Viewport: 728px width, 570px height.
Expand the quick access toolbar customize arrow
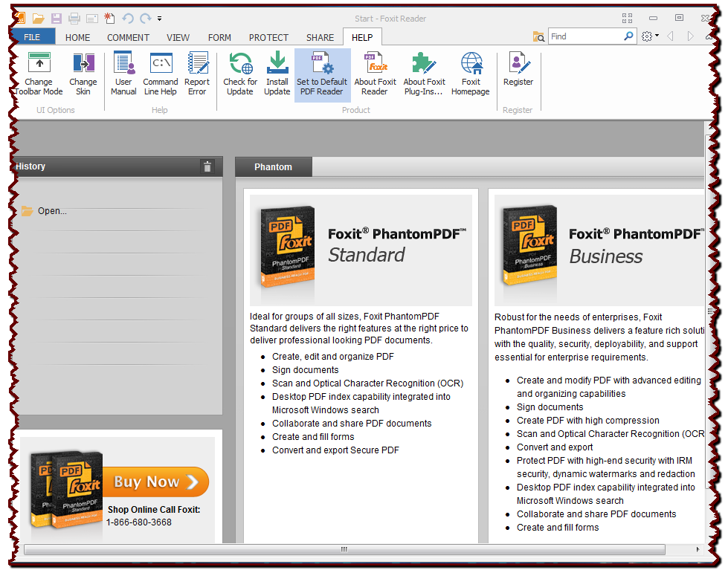point(159,19)
